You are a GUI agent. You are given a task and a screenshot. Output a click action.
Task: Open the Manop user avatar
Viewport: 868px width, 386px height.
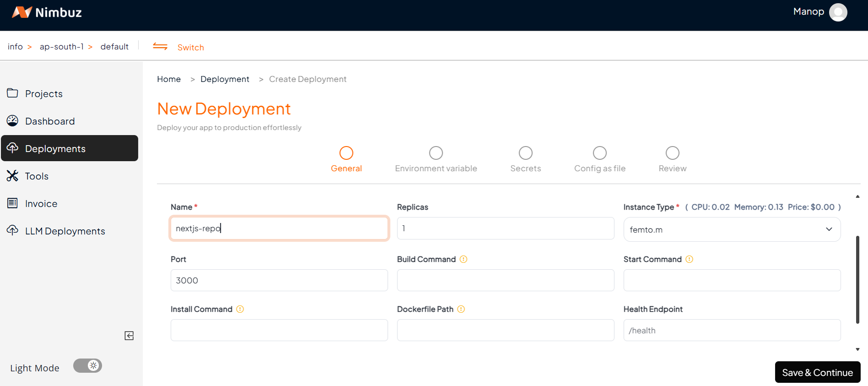click(x=838, y=12)
